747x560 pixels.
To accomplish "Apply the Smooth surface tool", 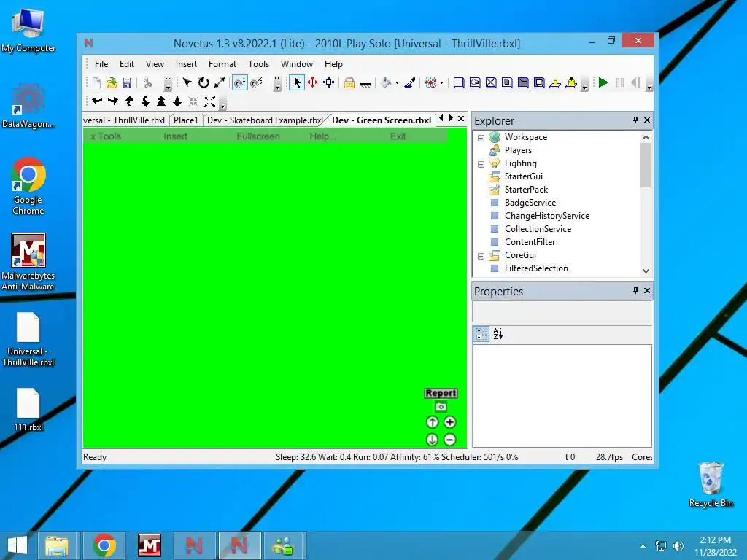I will 459,83.
